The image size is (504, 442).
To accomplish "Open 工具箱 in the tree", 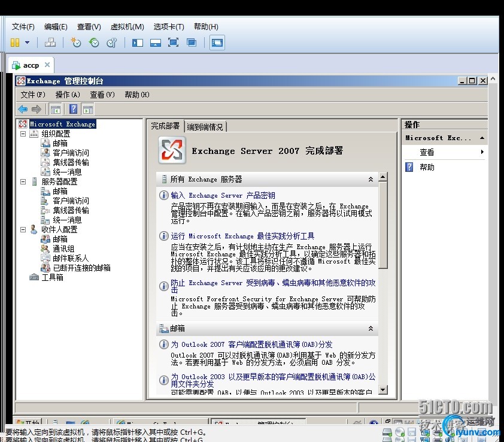I will [53, 277].
